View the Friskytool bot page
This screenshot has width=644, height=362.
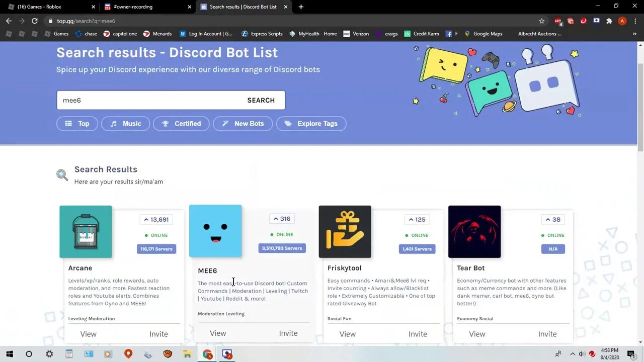pos(347,334)
